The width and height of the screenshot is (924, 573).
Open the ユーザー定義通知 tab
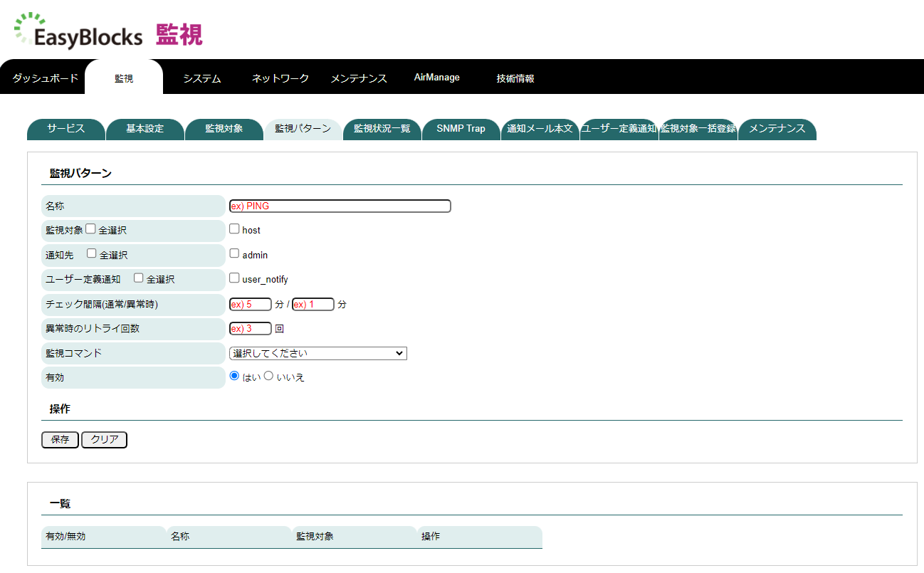(x=619, y=129)
